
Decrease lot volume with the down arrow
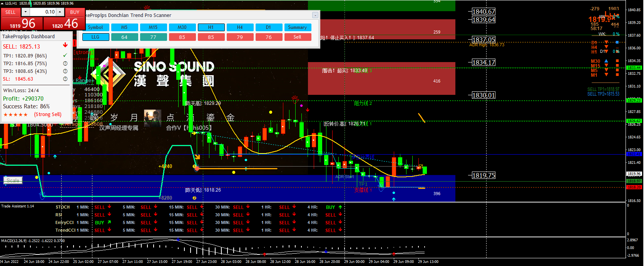tap(25, 12)
